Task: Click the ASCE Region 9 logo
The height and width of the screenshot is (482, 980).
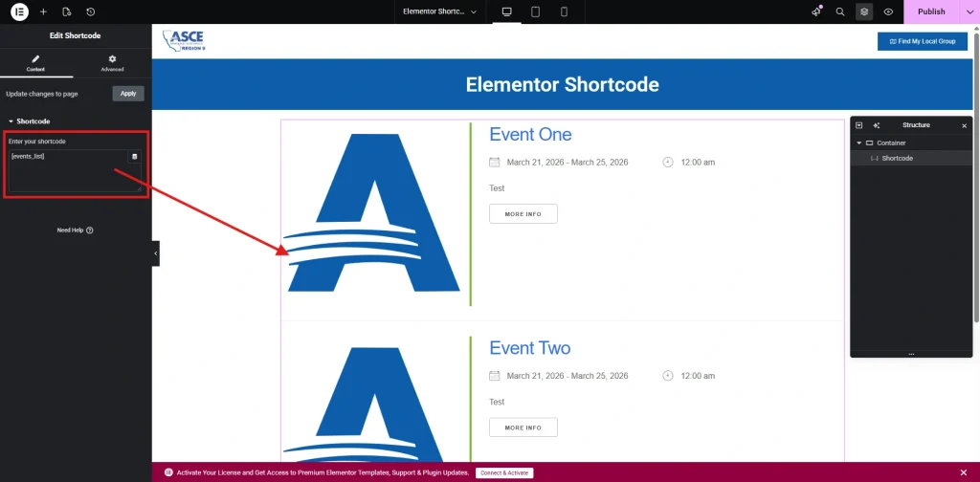Action: tap(183, 41)
